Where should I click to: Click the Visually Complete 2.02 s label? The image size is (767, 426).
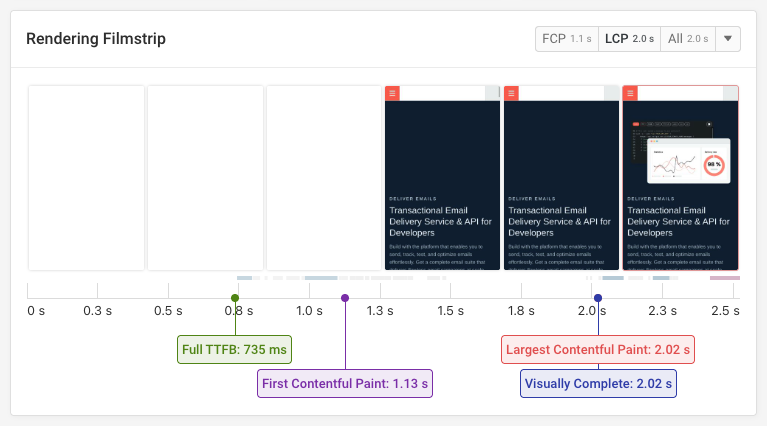[598, 383]
